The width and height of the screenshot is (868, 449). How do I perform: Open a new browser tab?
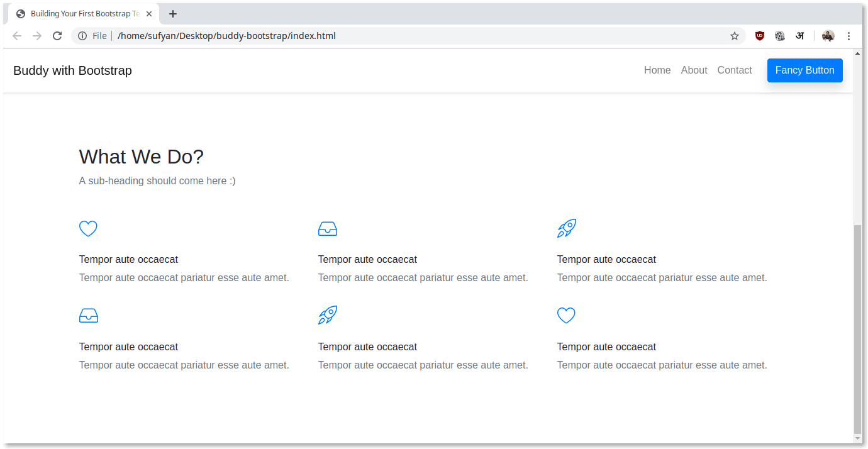(x=173, y=14)
